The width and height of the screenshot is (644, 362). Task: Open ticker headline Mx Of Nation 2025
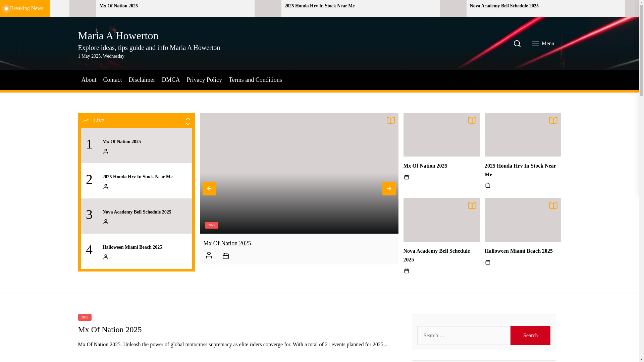point(118,6)
